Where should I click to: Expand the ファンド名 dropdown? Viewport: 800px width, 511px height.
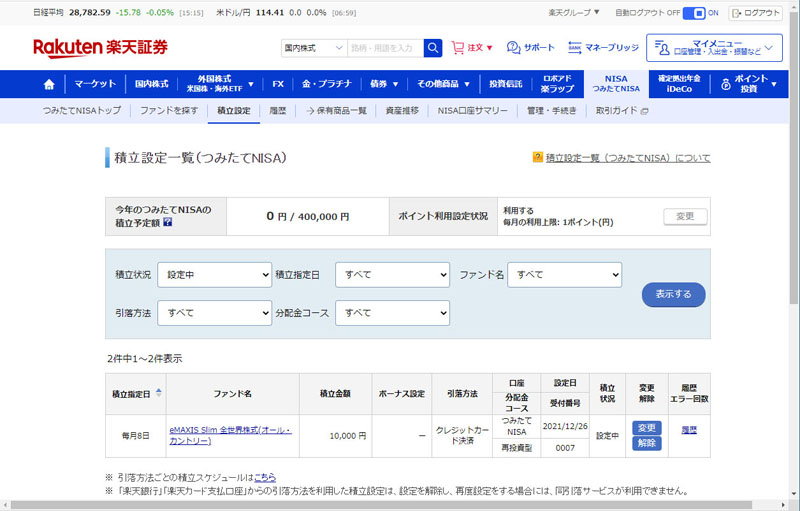pos(564,274)
